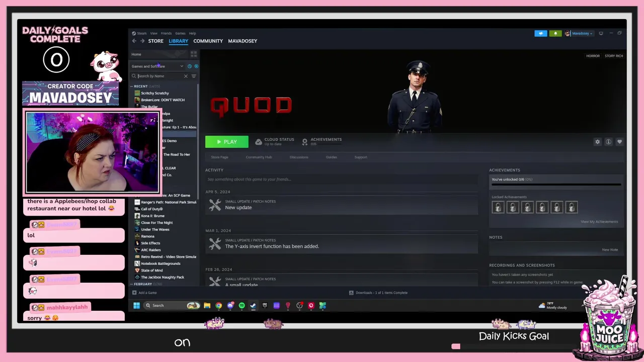This screenshot has width=644, height=362.
Task: Open the game's Store Page link
Action: 219,157
